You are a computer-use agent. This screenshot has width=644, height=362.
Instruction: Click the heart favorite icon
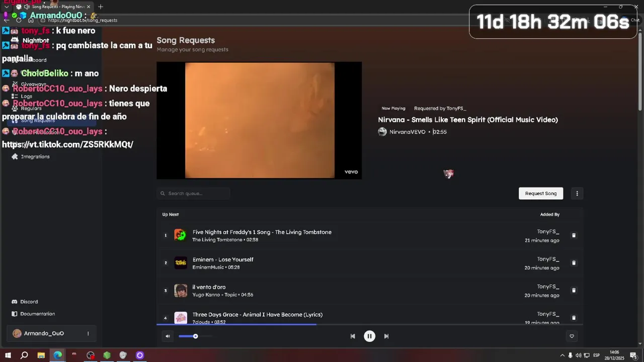pyautogui.click(x=572, y=336)
